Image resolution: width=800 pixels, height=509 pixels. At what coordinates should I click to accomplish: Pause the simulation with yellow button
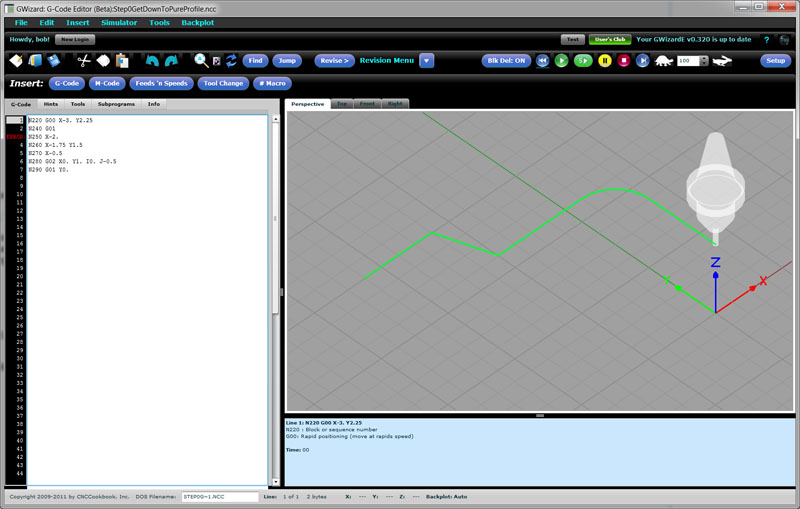(605, 61)
